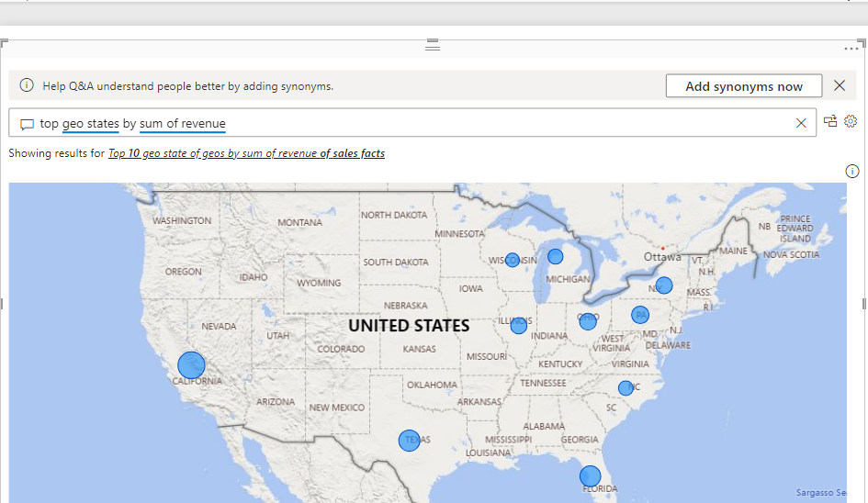Screen dimensions: 868x503
Task: Dismiss the synonyms help banner
Action: [x=840, y=85]
